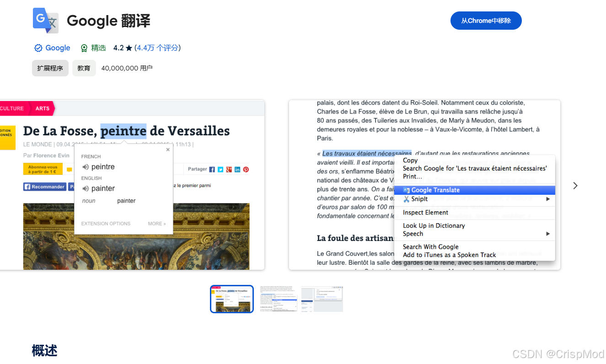The width and height of the screenshot is (606, 364).
Task: Click the Twitter share icon
Action: pyautogui.click(x=220, y=169)
